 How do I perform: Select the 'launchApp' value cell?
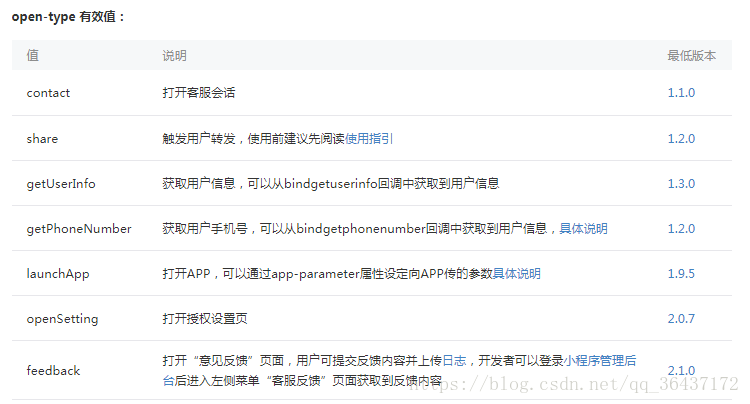(58, 273)
